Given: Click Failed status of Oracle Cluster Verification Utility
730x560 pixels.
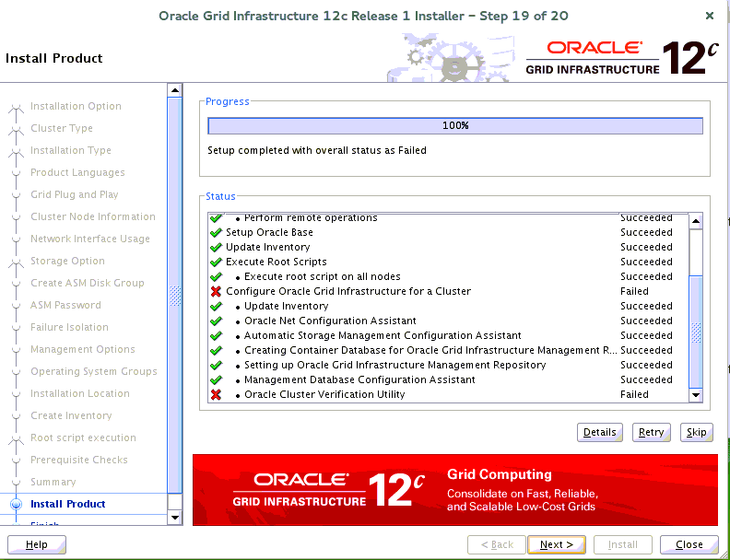Looking at the screenshot, I should (x=634, y=394).
